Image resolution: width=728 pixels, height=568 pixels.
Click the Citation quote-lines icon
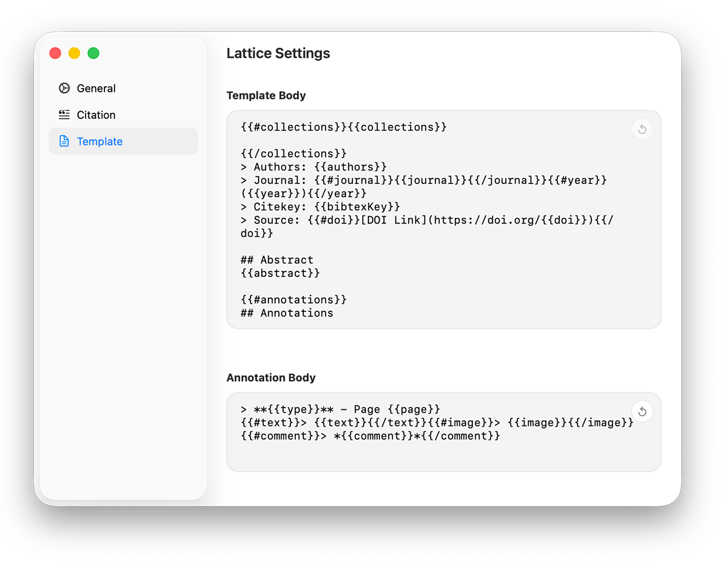tap(64, 115)
